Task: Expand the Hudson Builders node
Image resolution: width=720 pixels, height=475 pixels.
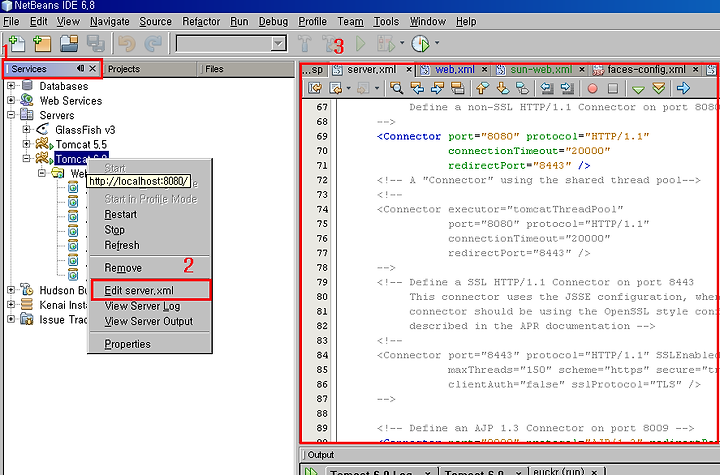Action: tap(11, 290)
